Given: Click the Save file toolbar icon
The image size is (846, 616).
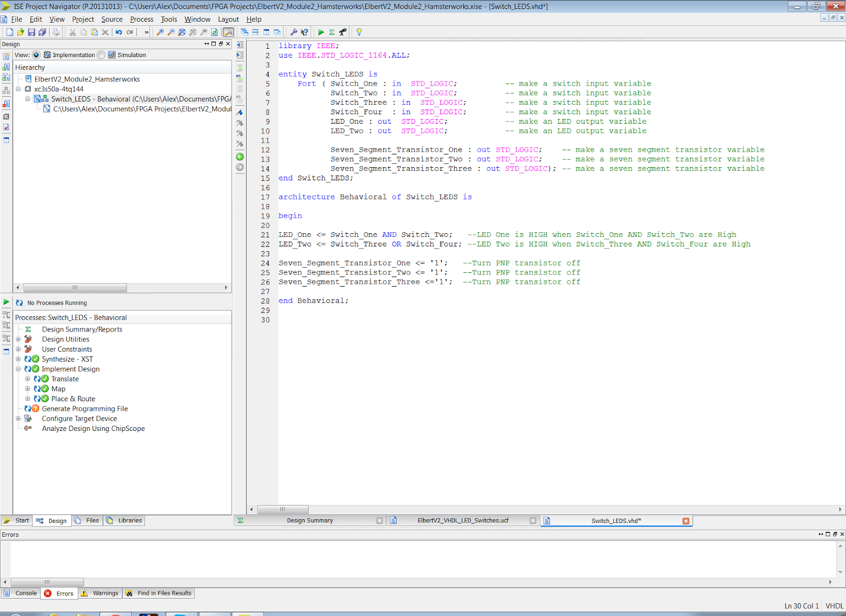Looking at the screenshot, I should click(x=31, y=32).
